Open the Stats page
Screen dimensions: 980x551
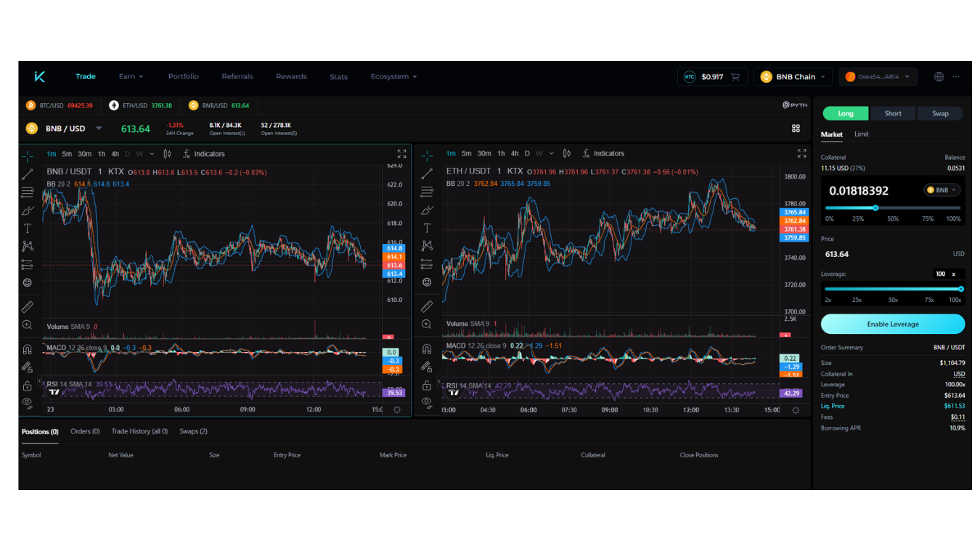(338, 76)
